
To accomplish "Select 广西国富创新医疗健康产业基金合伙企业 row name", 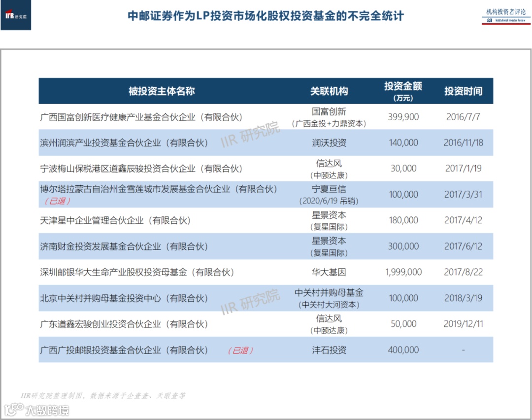I will [141, 117].
